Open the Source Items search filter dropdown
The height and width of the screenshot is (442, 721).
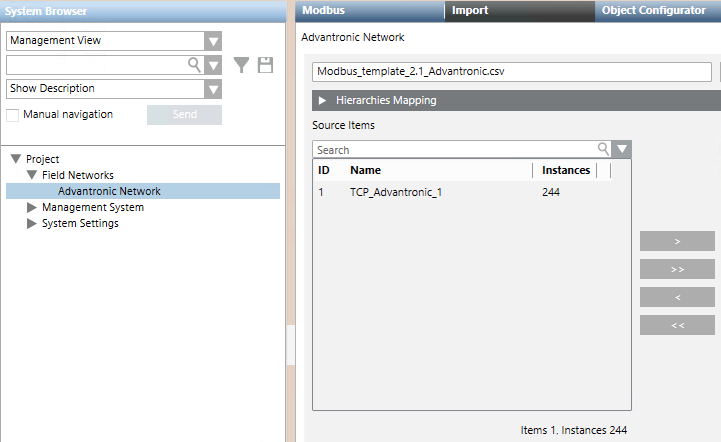tap(622, 149)
